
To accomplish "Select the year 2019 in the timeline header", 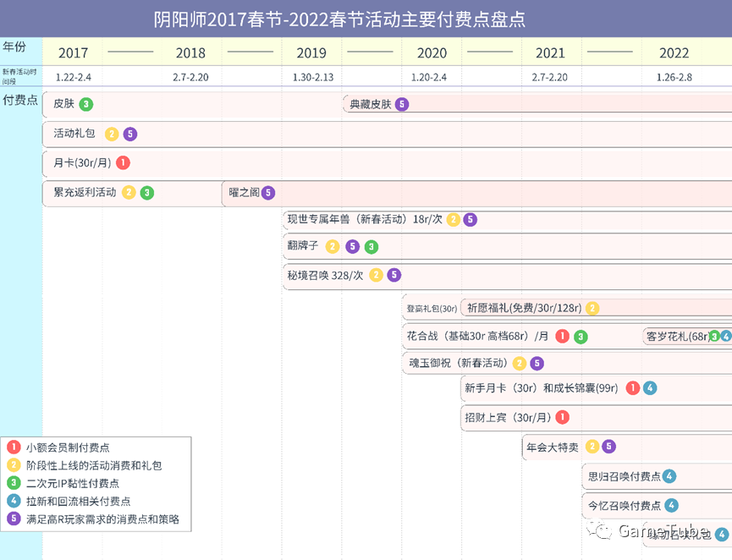I will [x=311, y=52].
